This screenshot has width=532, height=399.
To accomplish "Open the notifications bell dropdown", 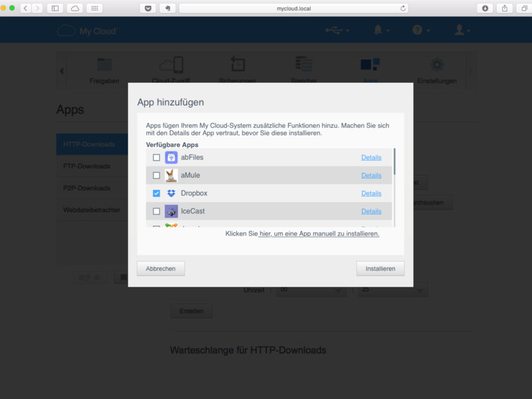I will coord(381,30).
